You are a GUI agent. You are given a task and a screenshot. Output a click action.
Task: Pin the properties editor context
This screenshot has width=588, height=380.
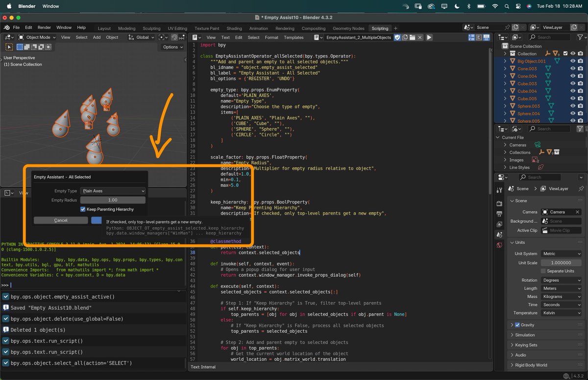581,189
